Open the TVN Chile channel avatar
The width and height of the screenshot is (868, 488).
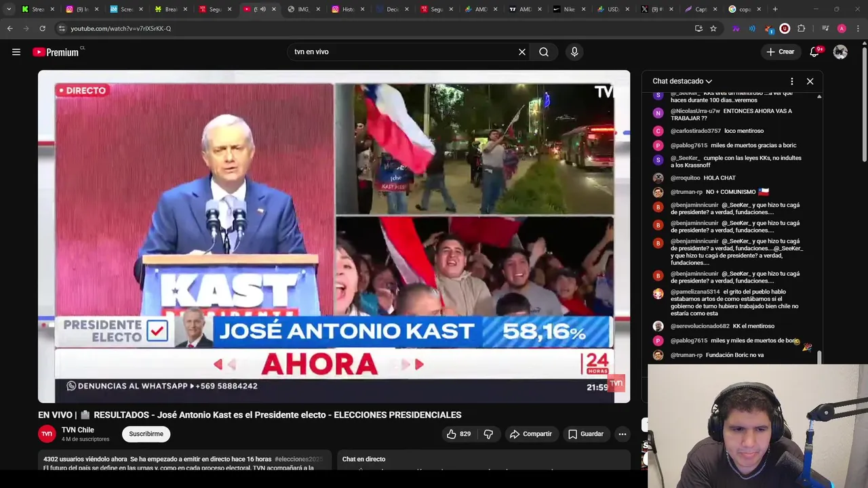(47, 434)
